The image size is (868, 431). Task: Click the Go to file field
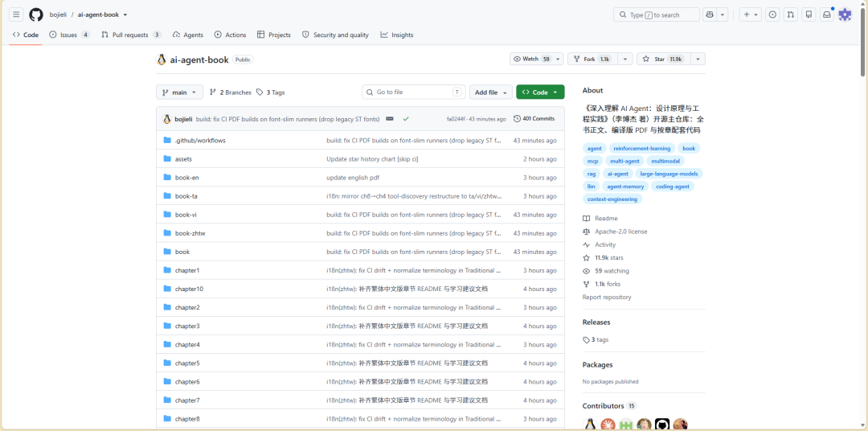point(414,92)
